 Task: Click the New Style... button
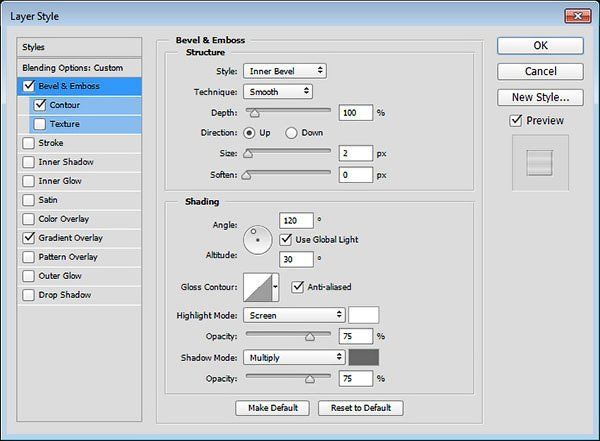540,98
